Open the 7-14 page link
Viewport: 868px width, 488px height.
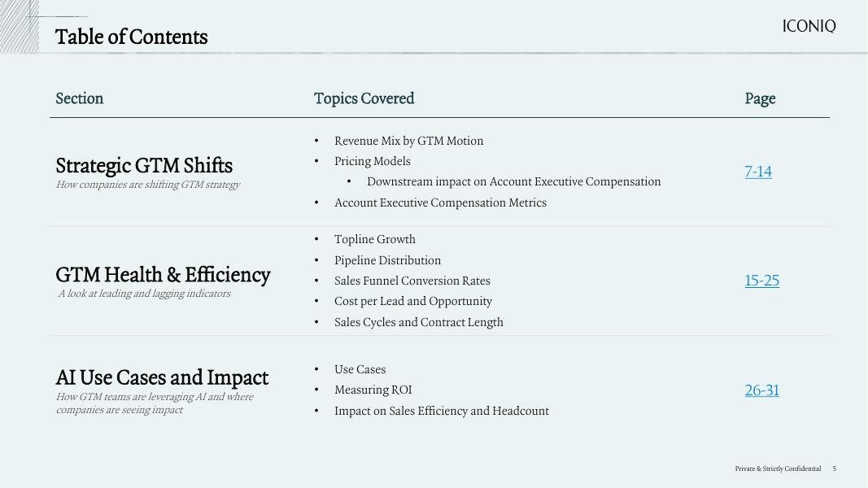tap(758, 172)
